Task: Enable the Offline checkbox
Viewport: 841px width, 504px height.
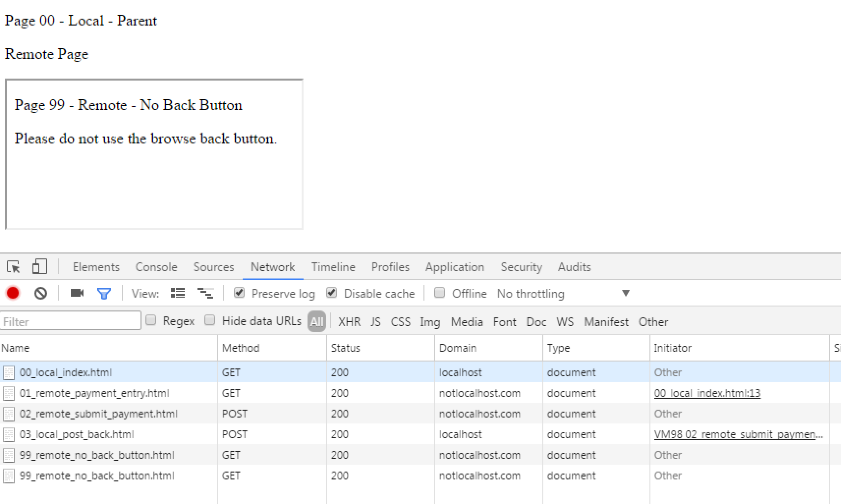Action: coord(440,293)
